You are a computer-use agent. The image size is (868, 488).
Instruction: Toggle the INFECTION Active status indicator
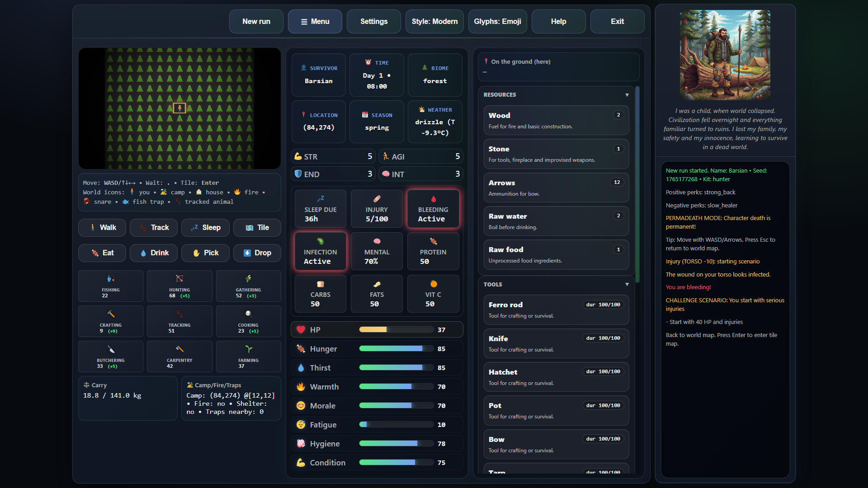(320, 251)
